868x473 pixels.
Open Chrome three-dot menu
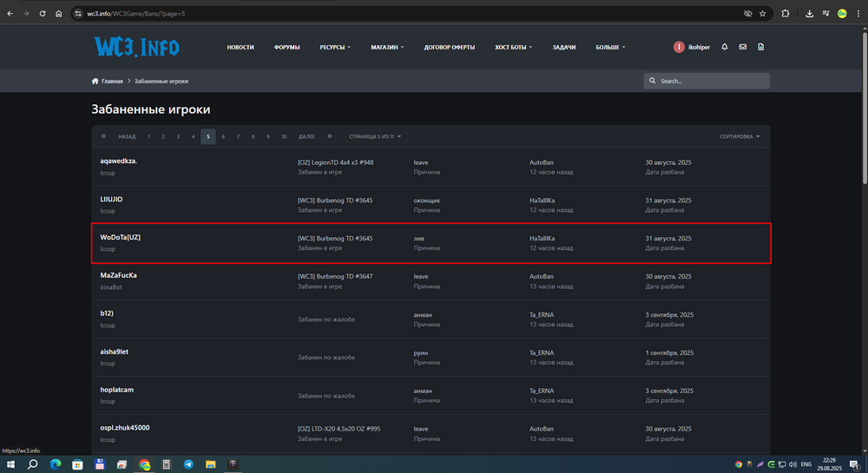tap(858, 13)
